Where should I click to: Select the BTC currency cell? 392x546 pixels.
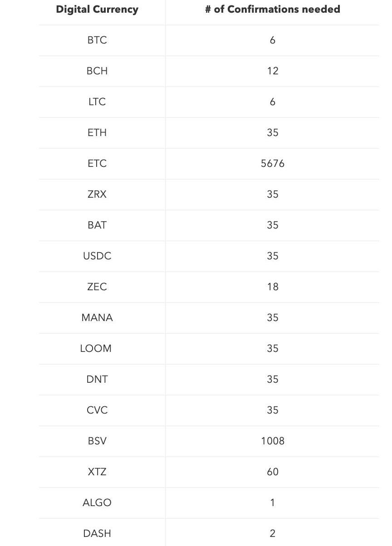tap(97, 40)
